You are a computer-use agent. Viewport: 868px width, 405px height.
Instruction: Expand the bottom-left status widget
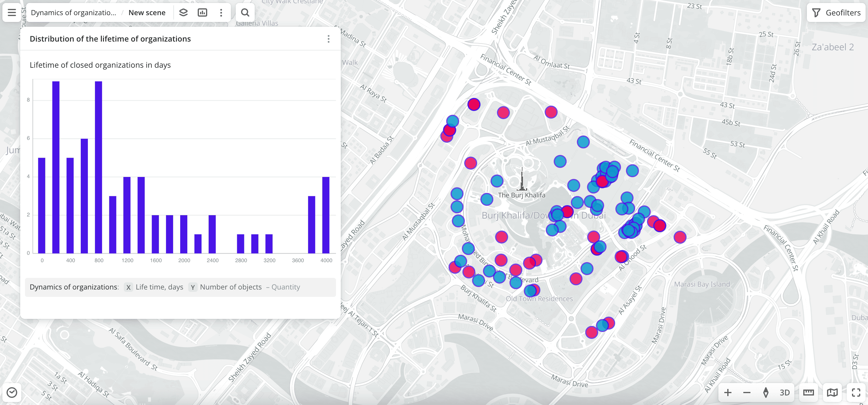12,392
